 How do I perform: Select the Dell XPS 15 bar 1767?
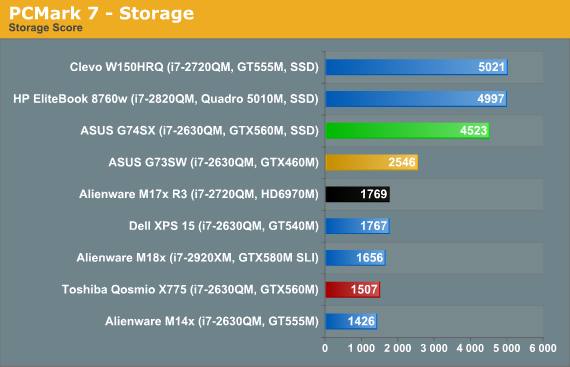pos(358,226)
